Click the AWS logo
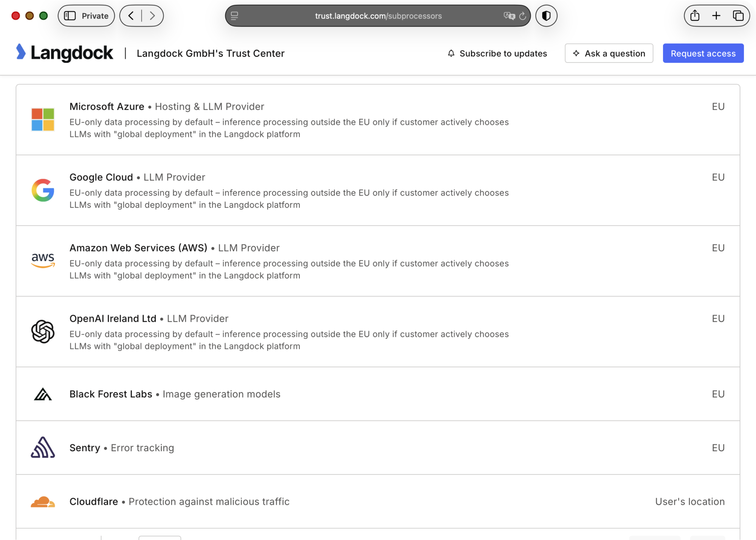 [43, 261]
